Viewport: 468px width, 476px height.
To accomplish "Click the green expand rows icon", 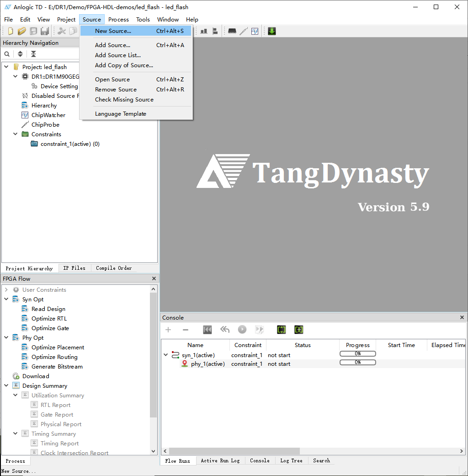I will (282, 330).
